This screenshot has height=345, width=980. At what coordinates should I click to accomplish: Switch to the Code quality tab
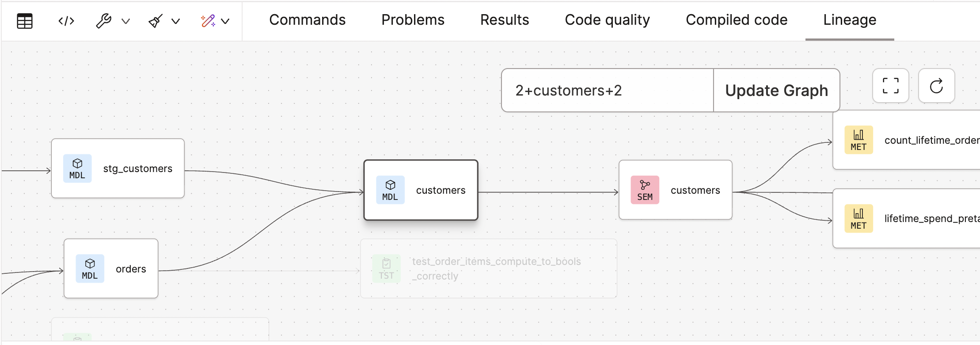point(607,19)
